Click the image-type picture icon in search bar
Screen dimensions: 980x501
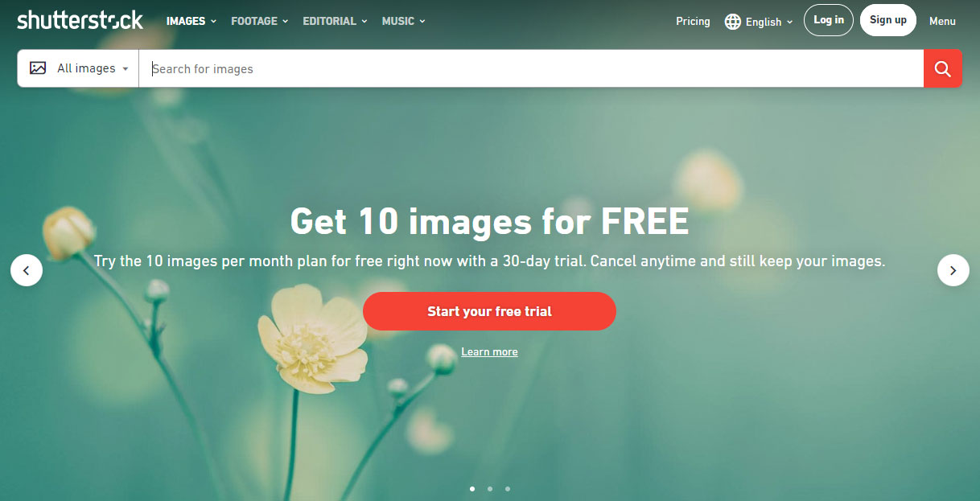pos(38,68)
